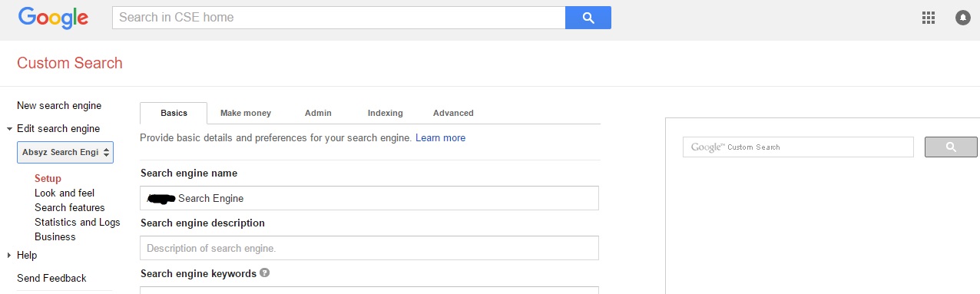Viewport: 980px width, 294px height.
Task: Click the keywords help question mark icon
Action: coord(265,273)
